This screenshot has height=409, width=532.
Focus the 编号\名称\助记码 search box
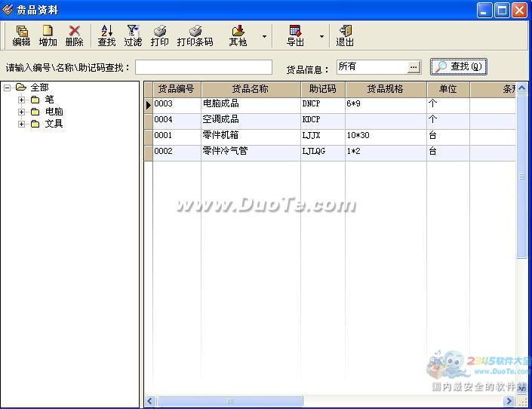[x=204, y=67]
